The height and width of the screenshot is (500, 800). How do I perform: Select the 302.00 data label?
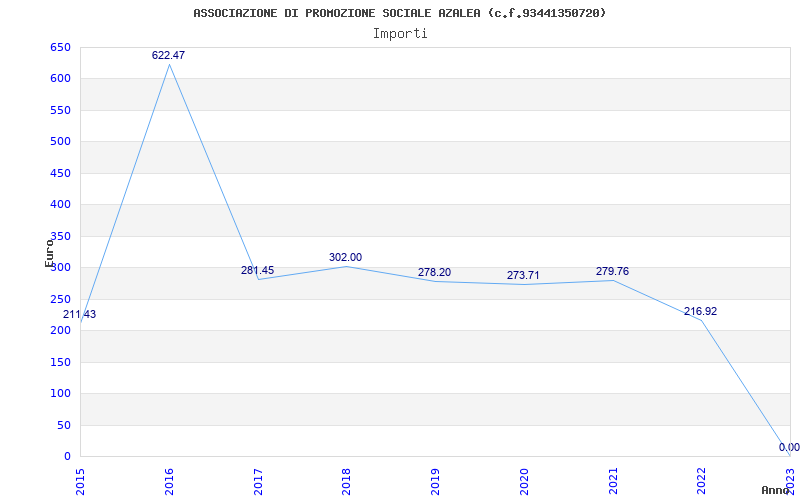(x=345, y=258)
